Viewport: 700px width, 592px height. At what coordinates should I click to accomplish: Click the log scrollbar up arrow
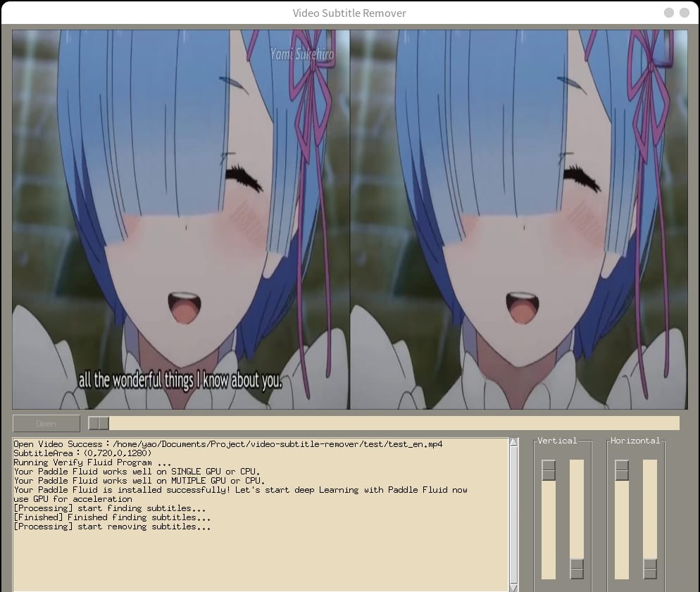pos(514,441)
